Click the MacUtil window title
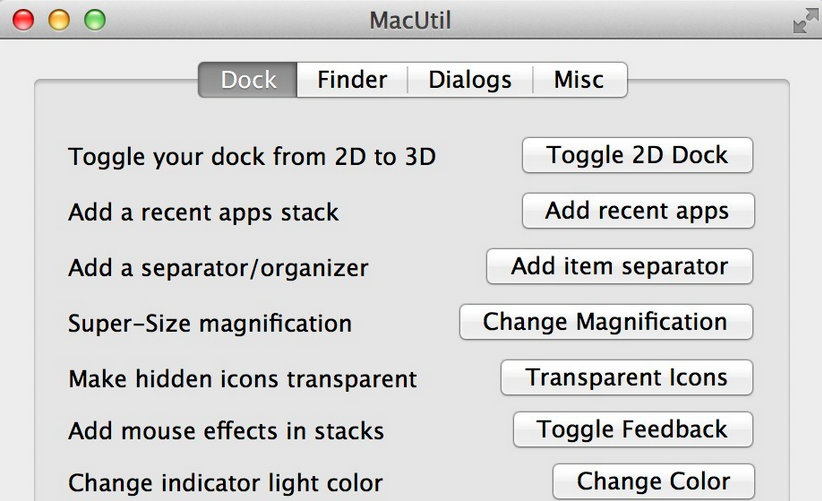The height and width of the screenshot is (501, 822). pyautogui.click(x=410, y=21)
